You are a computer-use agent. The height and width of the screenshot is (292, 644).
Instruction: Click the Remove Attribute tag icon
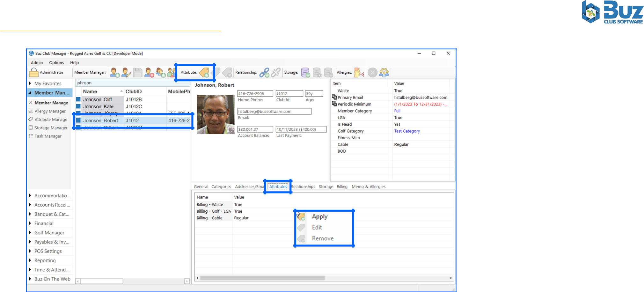(227, 72)
